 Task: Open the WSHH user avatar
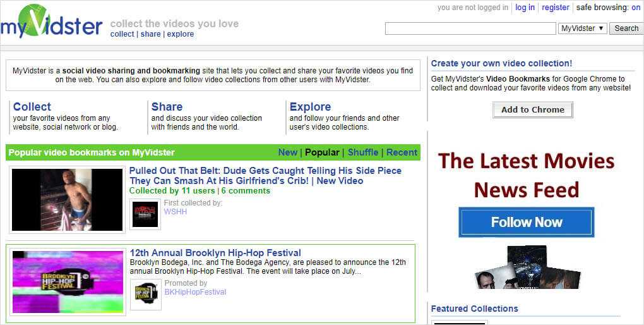[145, 214]
